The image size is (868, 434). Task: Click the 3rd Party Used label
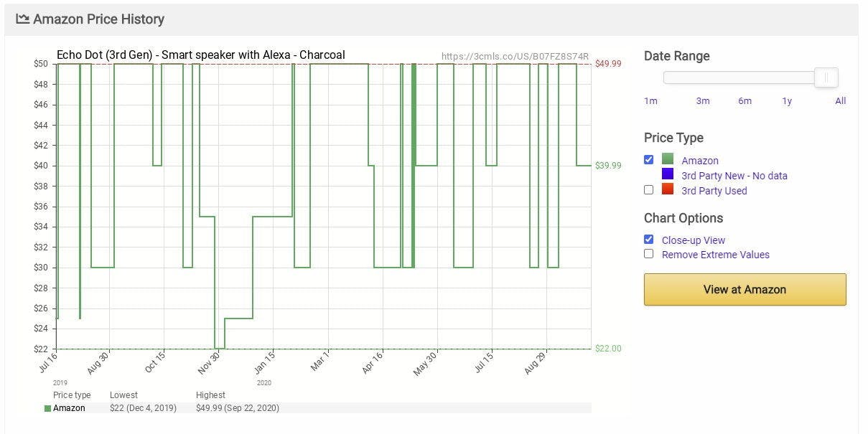pos(714,191)
